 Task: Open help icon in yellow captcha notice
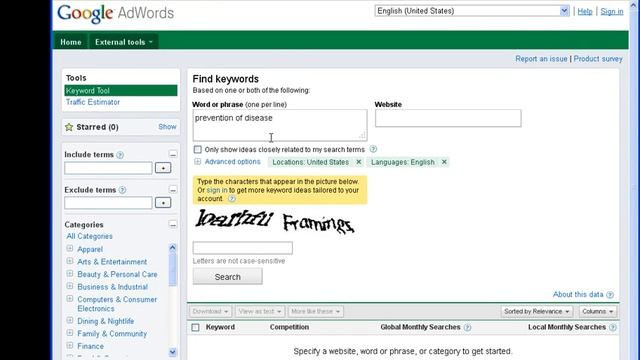pos(231,199)
